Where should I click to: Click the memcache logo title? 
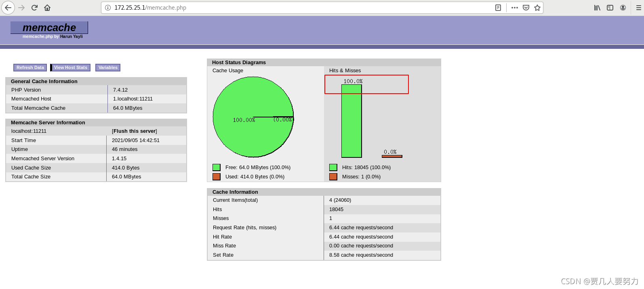pos(49,27)
